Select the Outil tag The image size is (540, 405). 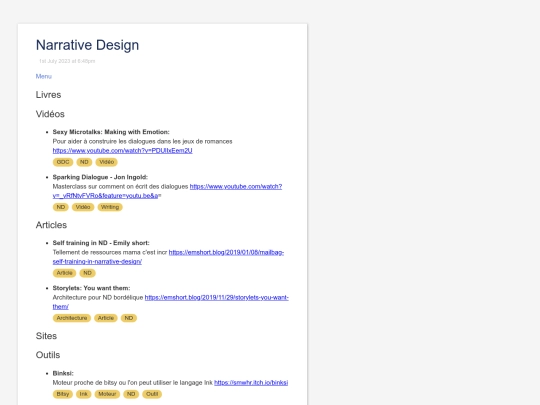click(x=152, y=394)
